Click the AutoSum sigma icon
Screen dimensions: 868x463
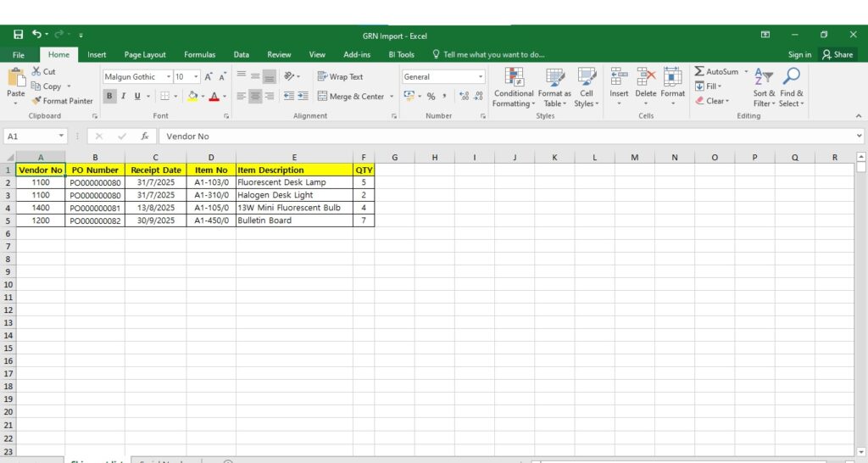click(x=699, y=72)
